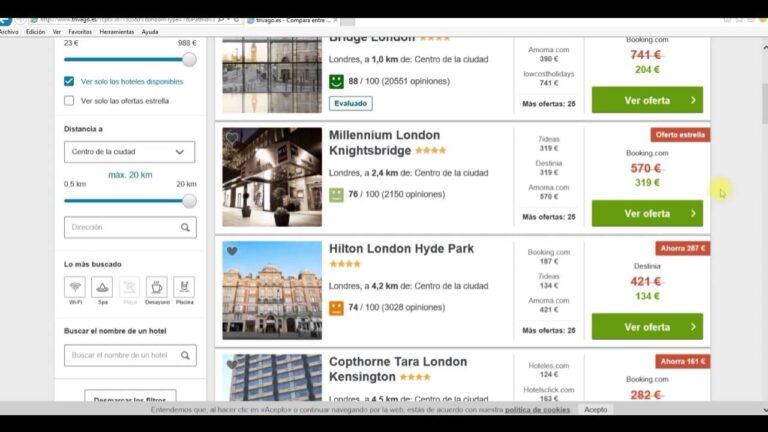
Task: Favorite the Millennium London Knightsbridge heart icon
Action: [232, 138]
